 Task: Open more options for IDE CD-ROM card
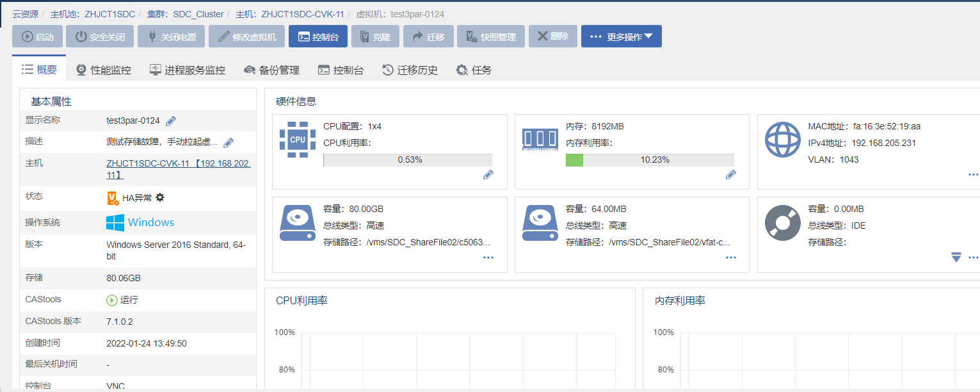point(974,257)
